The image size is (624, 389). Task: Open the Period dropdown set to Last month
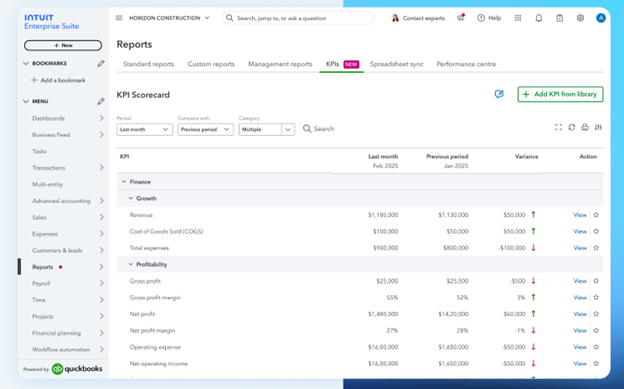(x=144, y=129)
